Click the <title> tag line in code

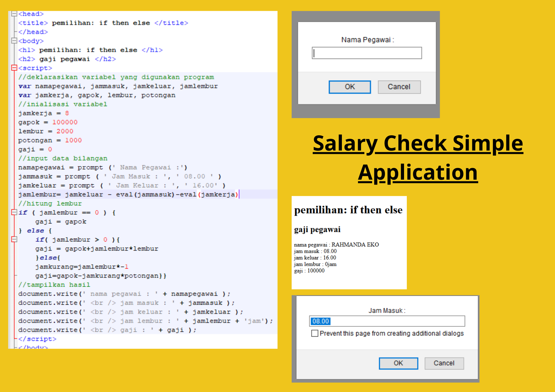tap(103, 23)
